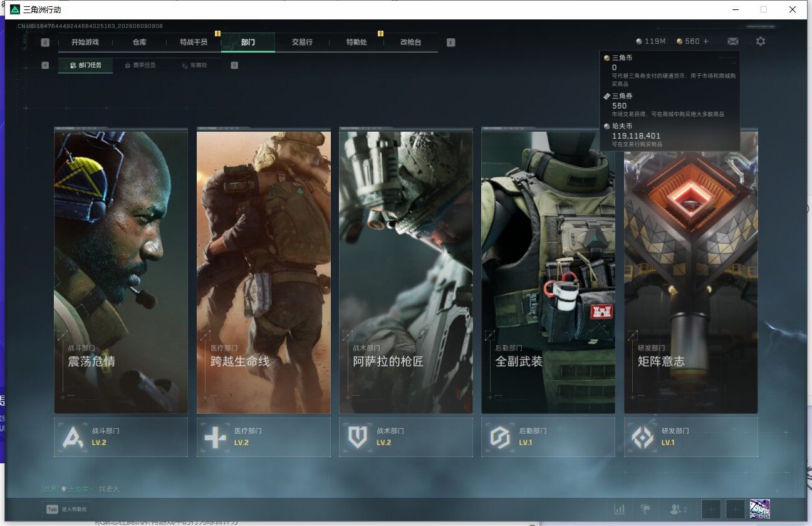
Task: Open the 特战干员 tab
Action: coord(194,43)
